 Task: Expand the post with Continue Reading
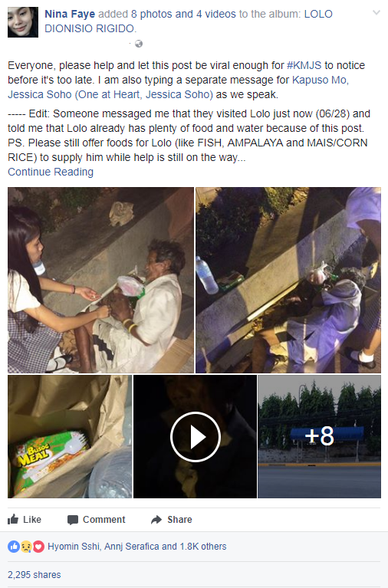[x=51, y=172]
